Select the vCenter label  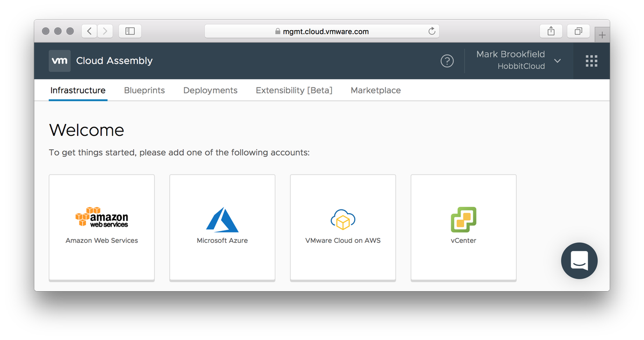pyautogui.click(x=464, y=241)
